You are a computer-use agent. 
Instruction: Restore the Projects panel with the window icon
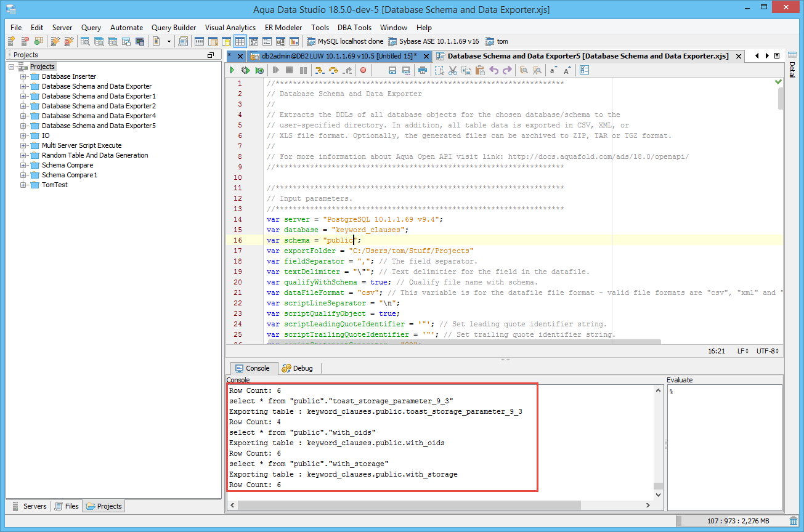tap(211, 55)
